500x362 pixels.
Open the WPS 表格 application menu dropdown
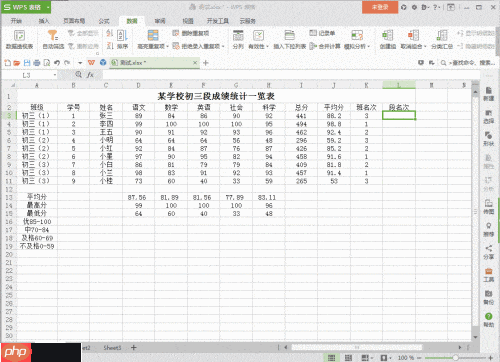coord(48,7)
